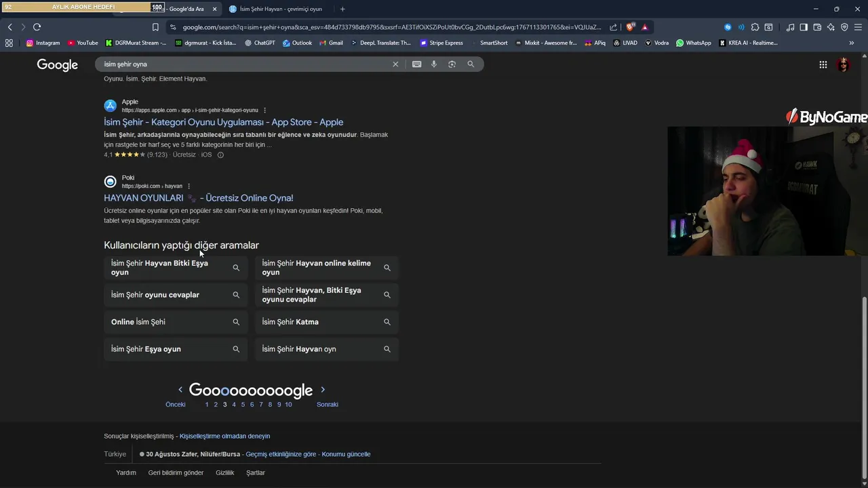Open the WhatsApp bookmark
The width and height of the screenshot is (868, 488).
(693, 43)
